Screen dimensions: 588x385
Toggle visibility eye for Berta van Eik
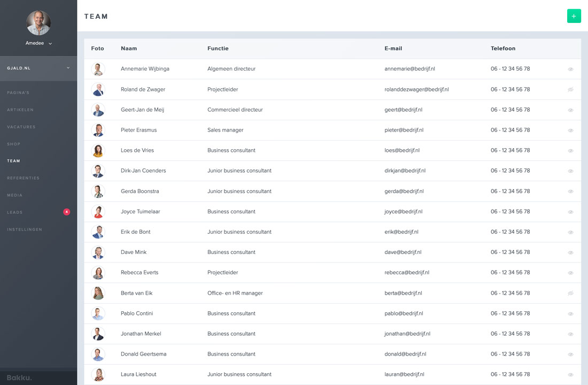(x=570, y=293)
